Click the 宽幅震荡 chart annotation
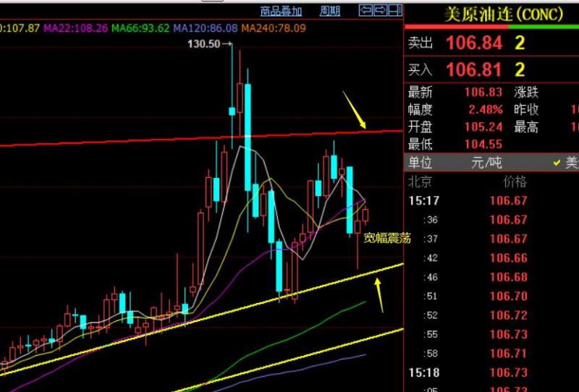This screenshot has width=579, height=392. coord(387,238)
